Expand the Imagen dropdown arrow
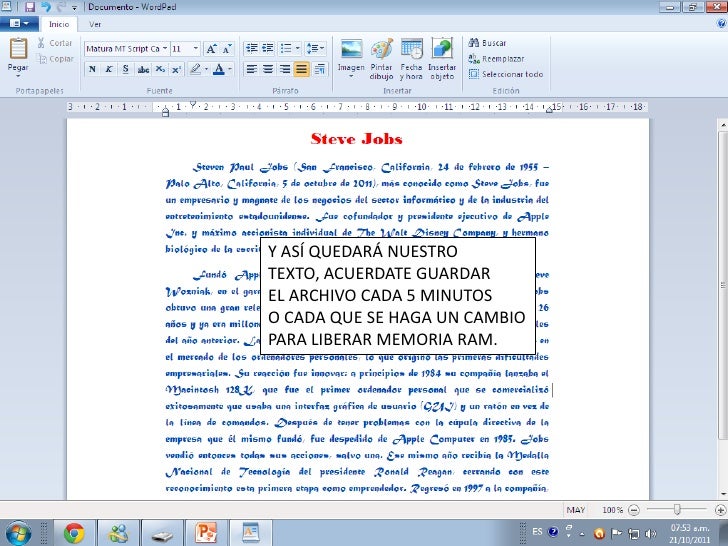 (351, 76)
